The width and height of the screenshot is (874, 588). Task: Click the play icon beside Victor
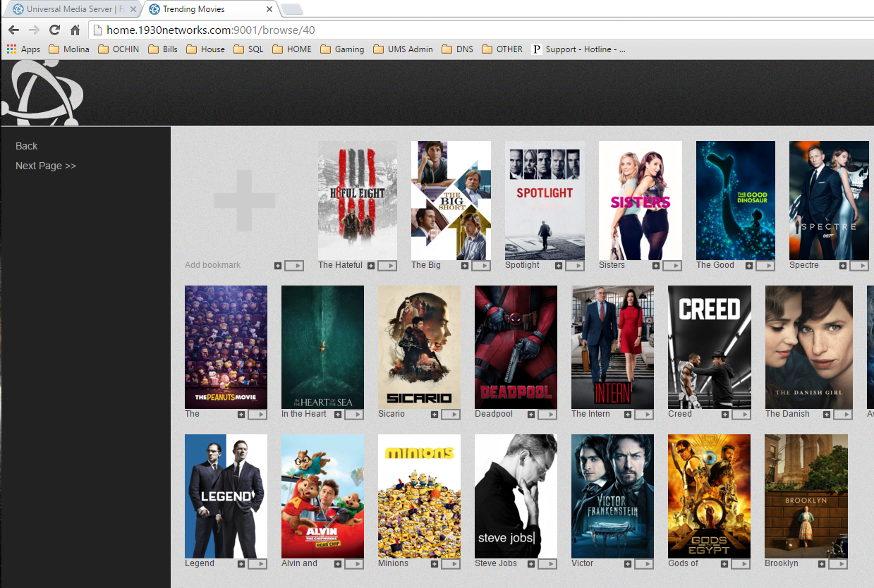(644, 564)
